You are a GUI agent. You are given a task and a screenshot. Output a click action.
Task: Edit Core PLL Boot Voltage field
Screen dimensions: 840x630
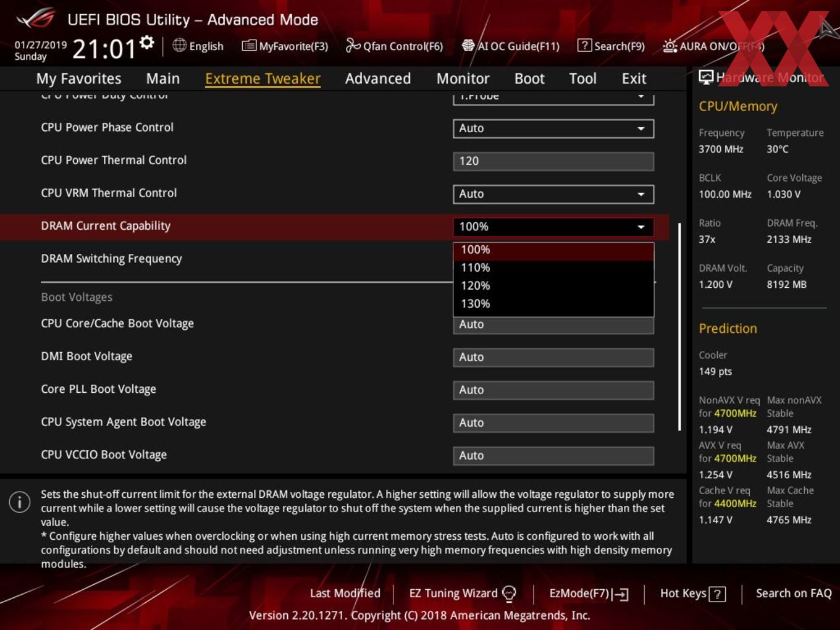[553, 390]
